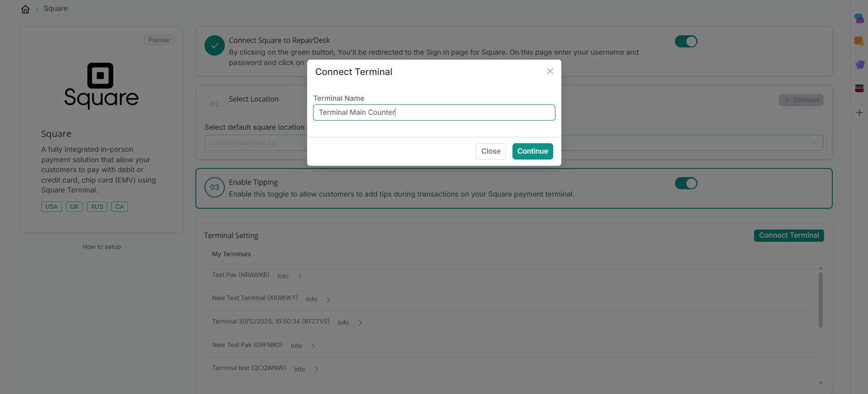Click Continue in the Connect Terminal dialog

coord(532,151)
